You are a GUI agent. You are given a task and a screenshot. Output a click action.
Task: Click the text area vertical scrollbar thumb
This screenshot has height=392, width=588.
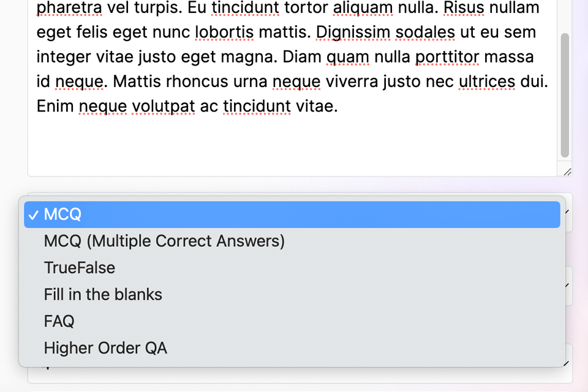[565, 95]
